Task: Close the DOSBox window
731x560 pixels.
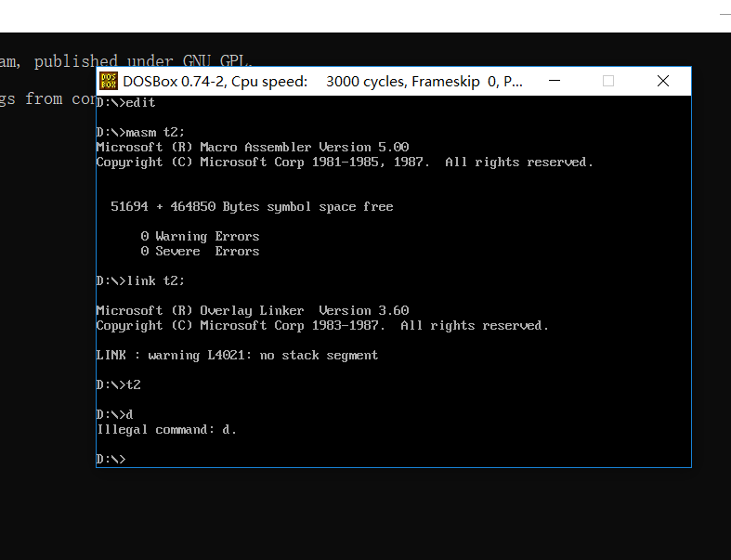Action: pos(663,81)
